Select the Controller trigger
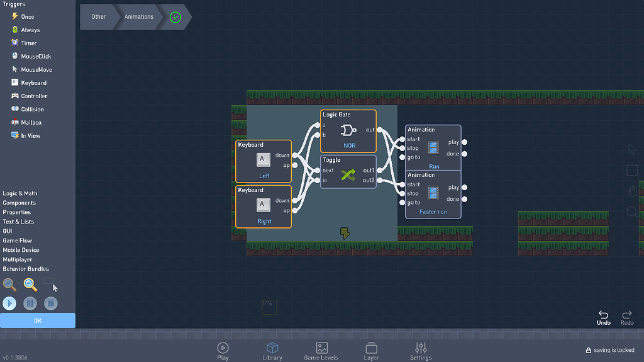This screenshot has height=362, width=644. 29,96
